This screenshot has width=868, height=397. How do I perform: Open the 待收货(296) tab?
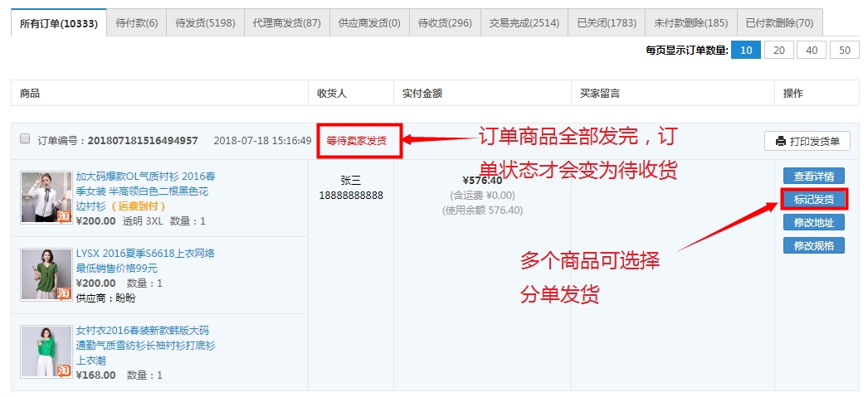[x=445, y=23]
